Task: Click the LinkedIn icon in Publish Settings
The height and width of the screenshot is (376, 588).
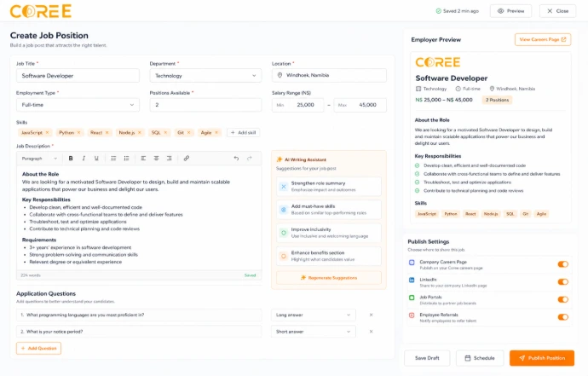Action: click(412, 280)
